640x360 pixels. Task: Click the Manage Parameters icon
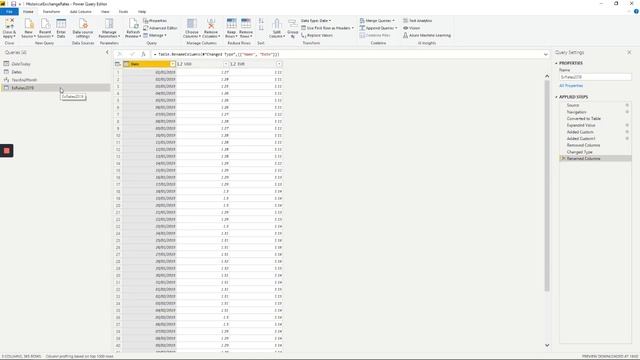tap(109, 24)
